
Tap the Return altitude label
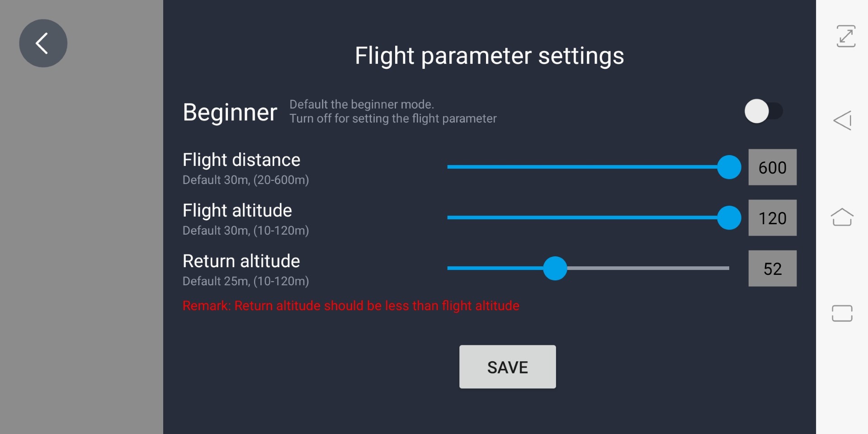coord(241,261)
